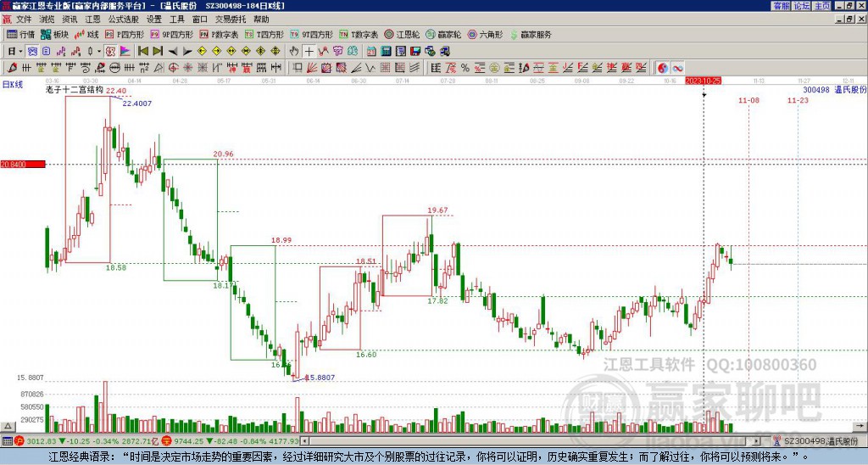Open the 文件 menu
This screenshot has width=868, height=465.
coord(23,20)
